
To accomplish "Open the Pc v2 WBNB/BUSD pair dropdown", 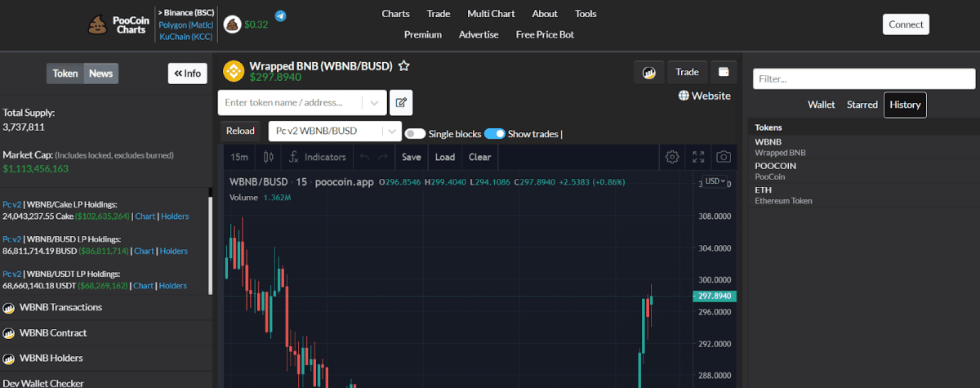I will [x=335, y=131].
